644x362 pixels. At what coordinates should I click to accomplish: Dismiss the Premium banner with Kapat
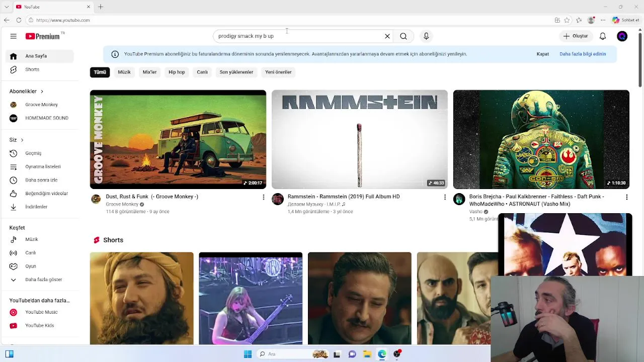pyautogui.click(x=542, y=54)
